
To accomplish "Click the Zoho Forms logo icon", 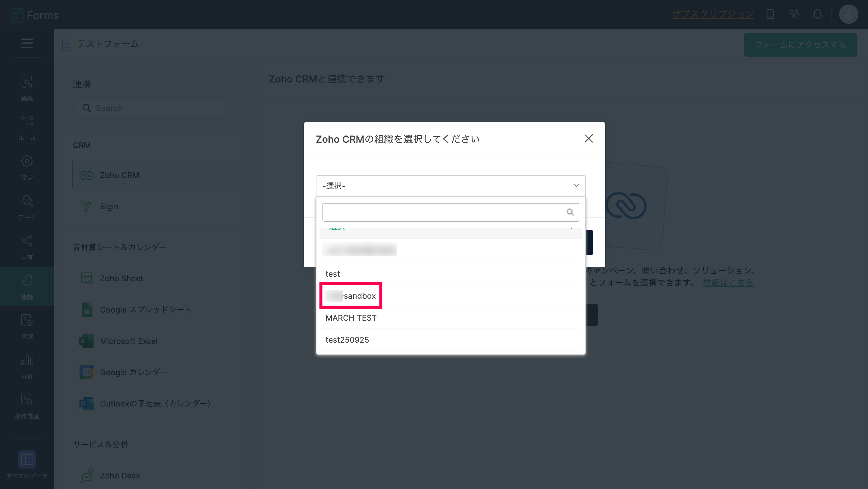I will (17, 15).
